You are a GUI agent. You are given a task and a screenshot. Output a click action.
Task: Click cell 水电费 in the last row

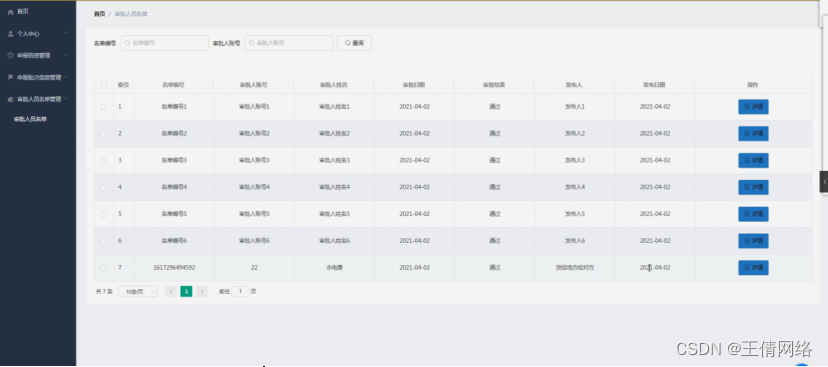pos(334,268)
